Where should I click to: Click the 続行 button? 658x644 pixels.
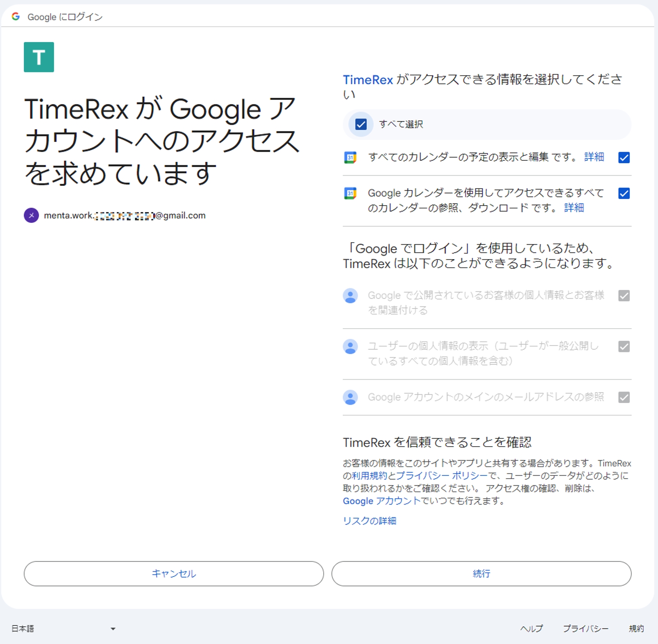[x=481, y=574]
